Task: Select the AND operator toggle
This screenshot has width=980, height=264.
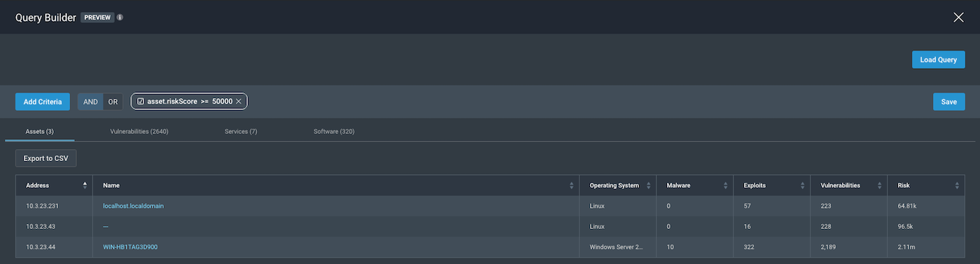Action: 90,102
